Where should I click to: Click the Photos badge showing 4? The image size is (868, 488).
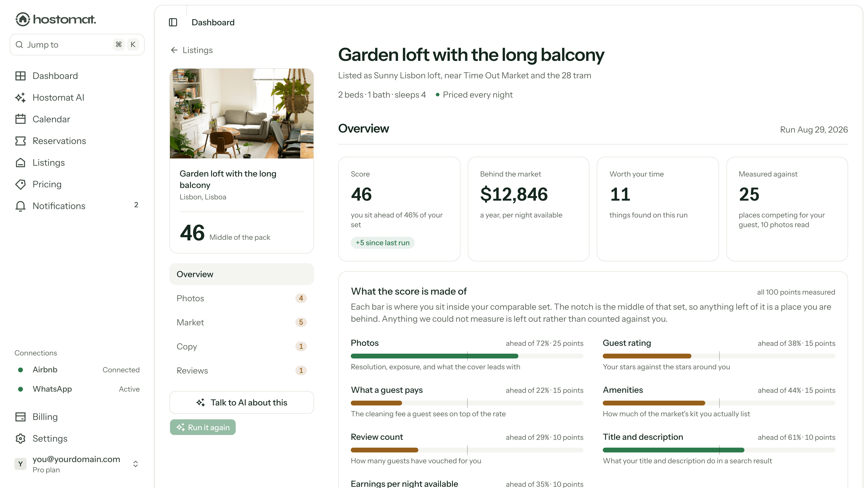(x=301, y=298)
